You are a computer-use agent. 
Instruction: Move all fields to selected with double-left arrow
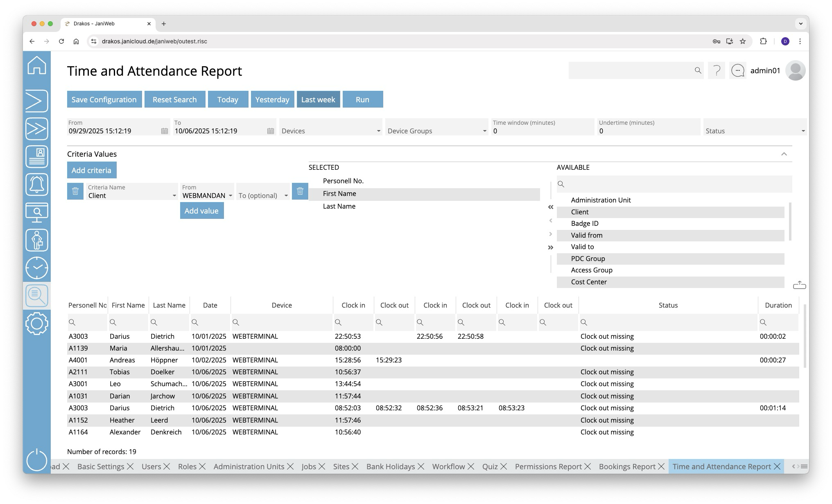[551, 207]
